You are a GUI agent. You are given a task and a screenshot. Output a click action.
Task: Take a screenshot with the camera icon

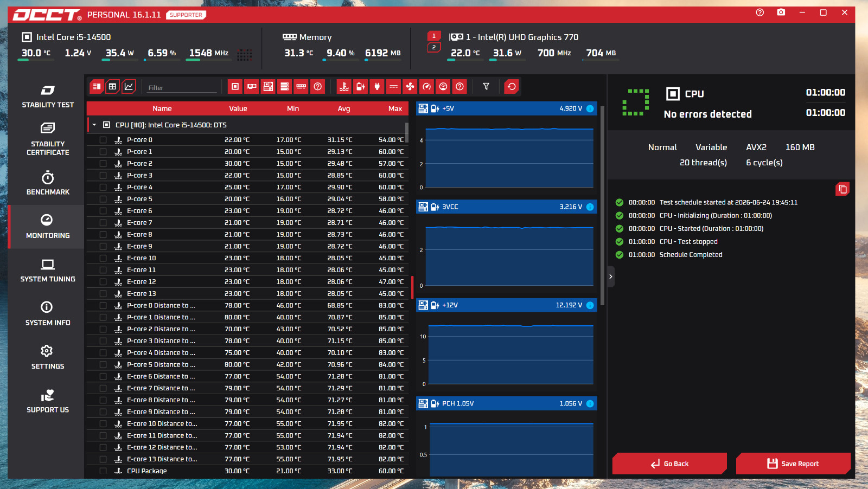coord(781,12)
